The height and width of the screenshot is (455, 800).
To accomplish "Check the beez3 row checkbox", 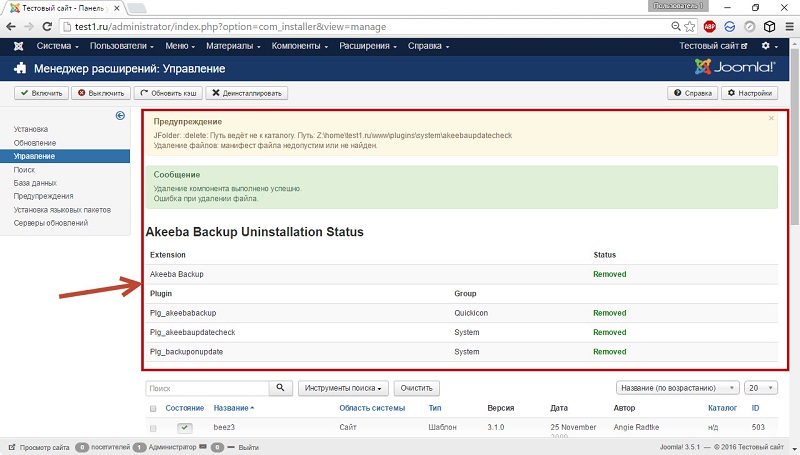I will click(x=153, y=428).
